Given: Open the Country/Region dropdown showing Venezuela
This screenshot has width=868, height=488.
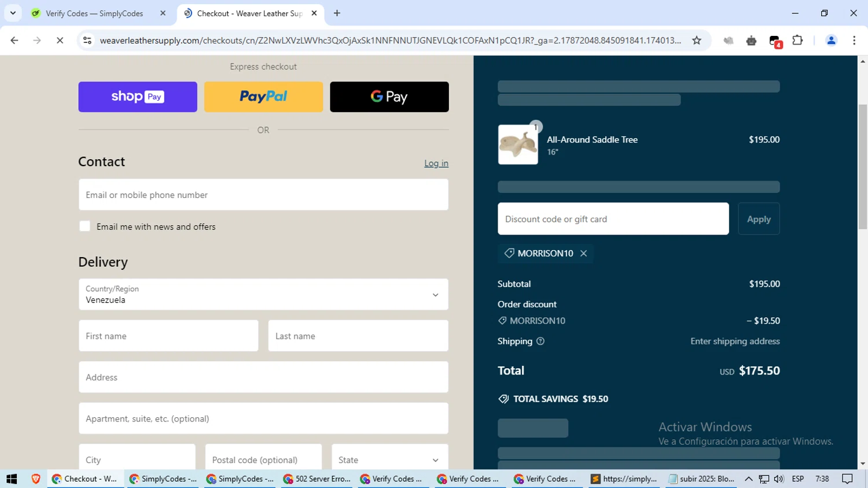Looking at the screenshot, I should [263, 295].
